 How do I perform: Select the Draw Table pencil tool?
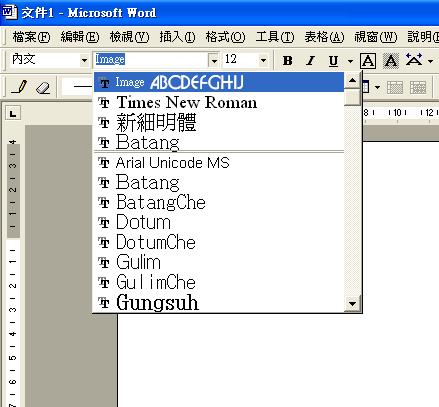(x=19, y=87)
